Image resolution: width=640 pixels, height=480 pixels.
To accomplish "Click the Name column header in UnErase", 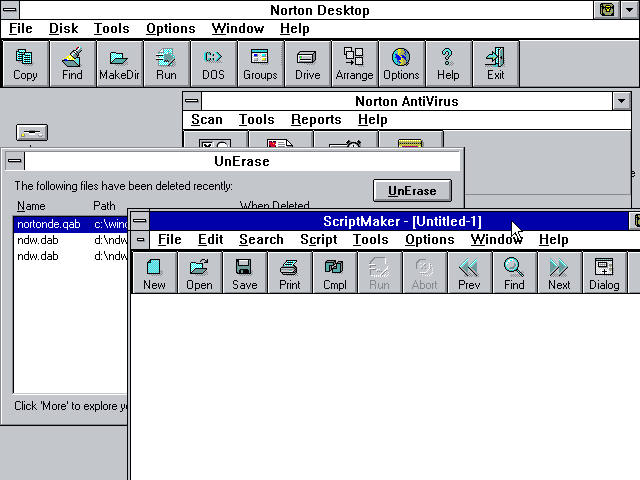I will pyautogui.click(x=31, y=206).
